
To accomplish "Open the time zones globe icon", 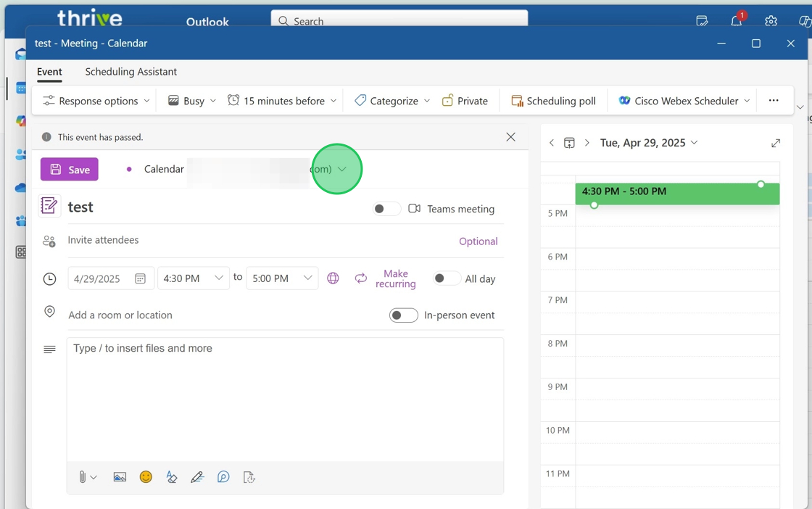I will point(333,278).
